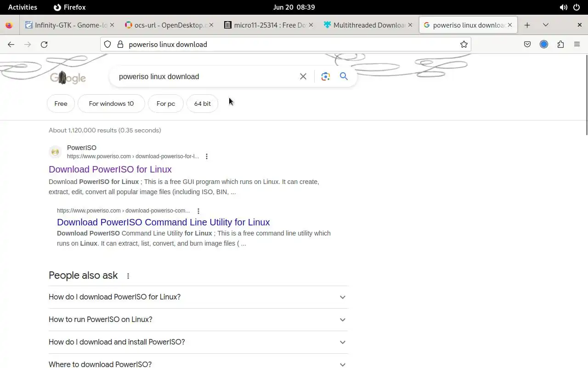Click the PowerISO site name text

[x=82, y=148]
